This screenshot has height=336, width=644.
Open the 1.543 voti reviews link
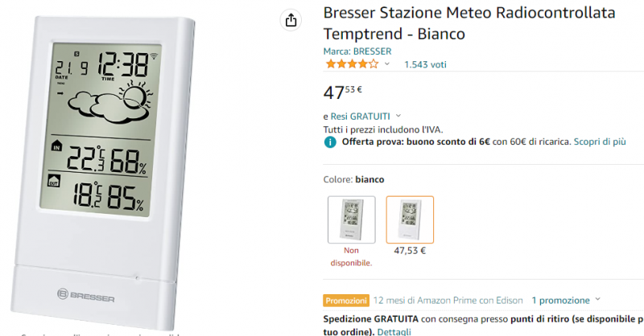425,64
